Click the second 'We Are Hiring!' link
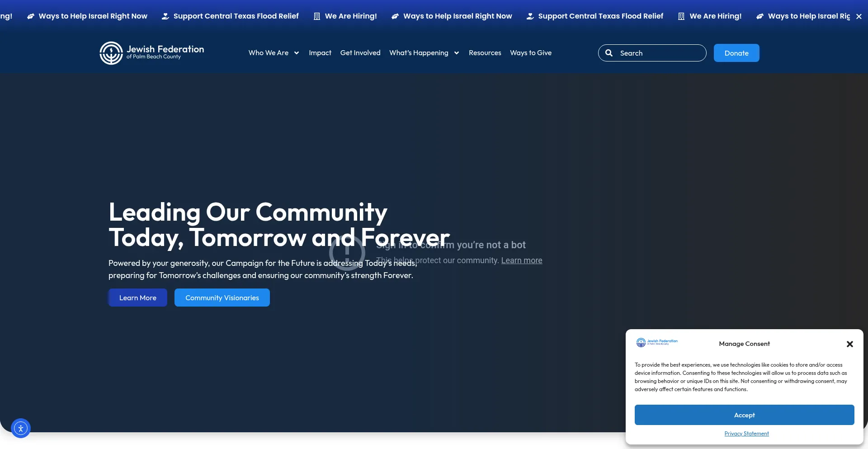868x449 pixels. 716,16
